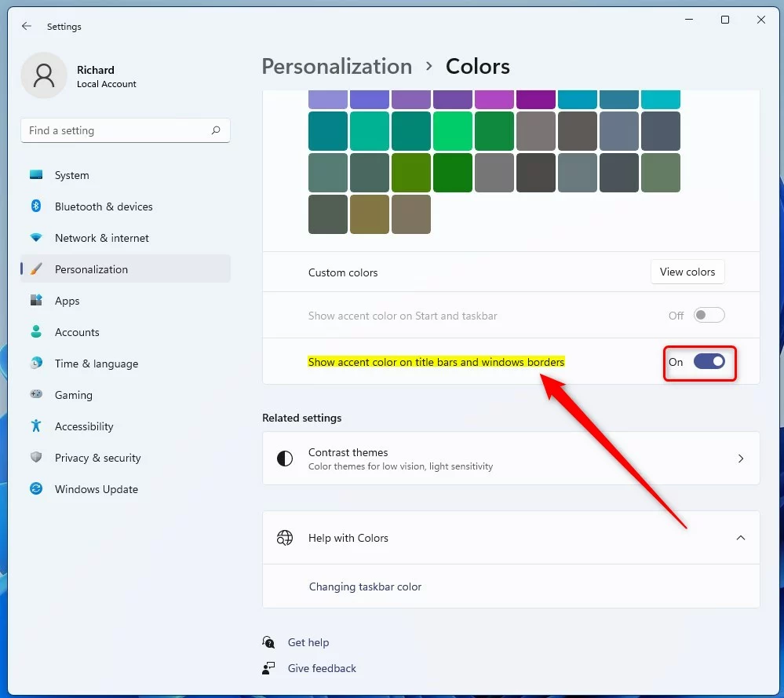Viewport: 784px width, 698px height.
Task: Navigate to Personalization breadcrumb
Action: (x=337, y=67)
